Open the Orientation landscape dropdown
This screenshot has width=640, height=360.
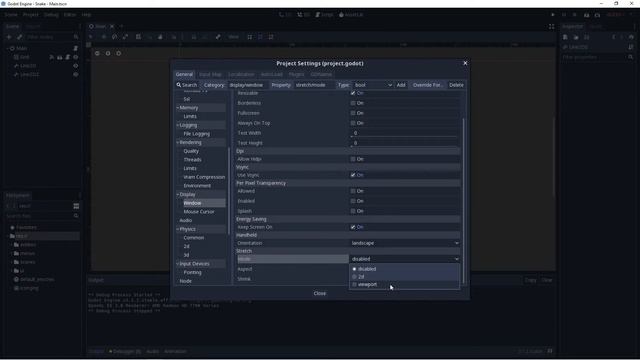pos(404,243)
